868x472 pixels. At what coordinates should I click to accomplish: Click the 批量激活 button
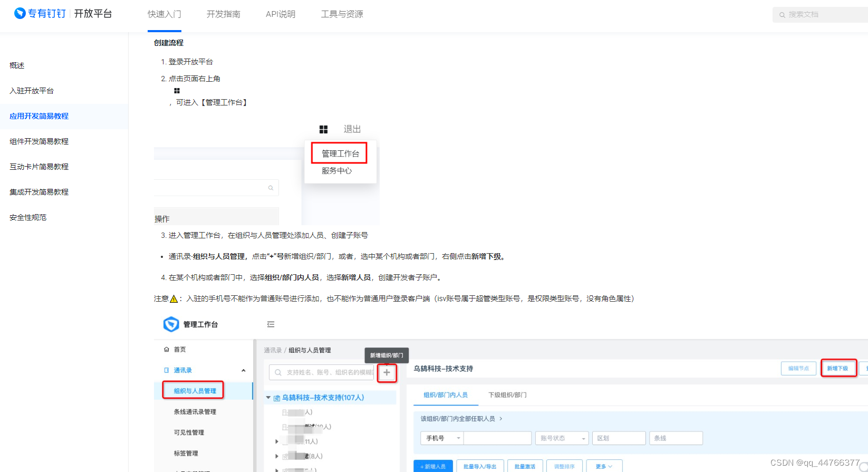pyautogui.click(x=525, y=466)
